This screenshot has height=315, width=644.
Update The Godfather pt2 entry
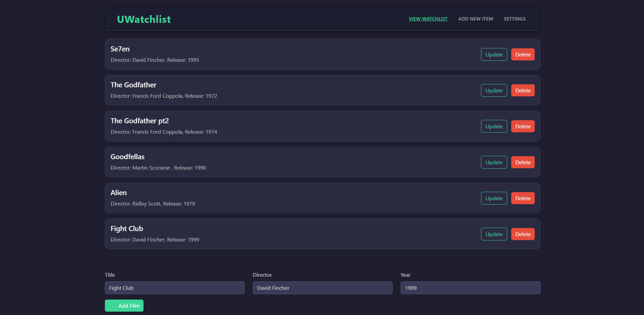coord(494,127)
